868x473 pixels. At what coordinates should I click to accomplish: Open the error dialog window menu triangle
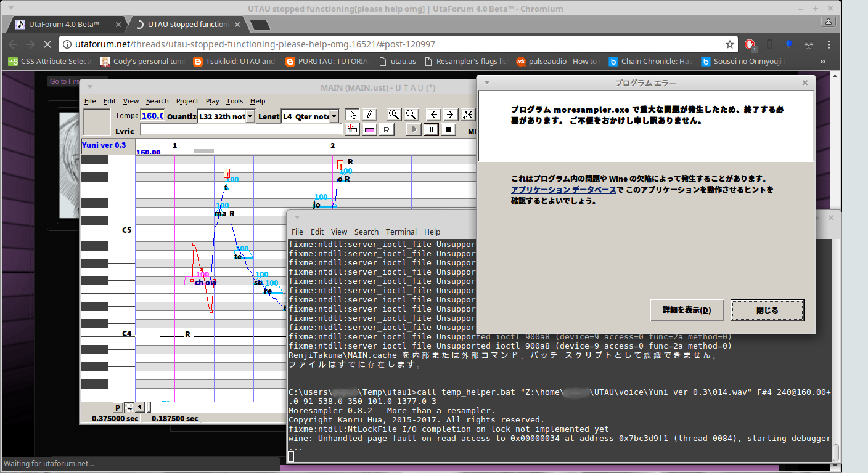click(486, 83)
